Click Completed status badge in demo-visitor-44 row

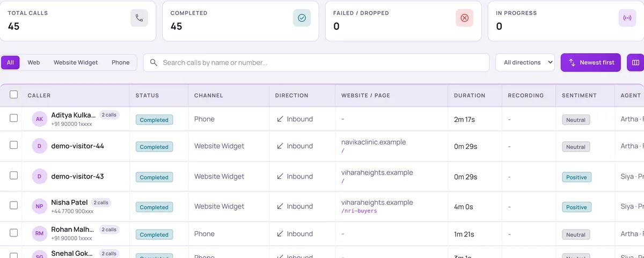click(154, 147)
